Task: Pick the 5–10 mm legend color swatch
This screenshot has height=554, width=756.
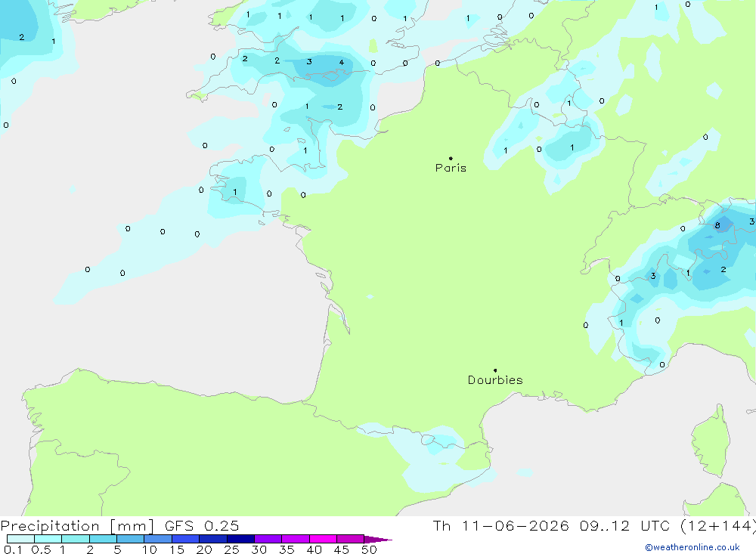Action: [x=131, y=539]
